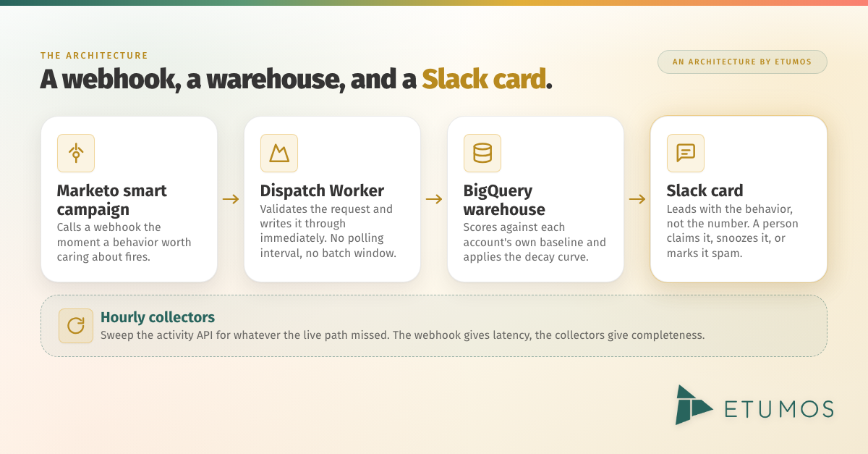Click the main title about webhook and warehouse

(x=296, y=79)
